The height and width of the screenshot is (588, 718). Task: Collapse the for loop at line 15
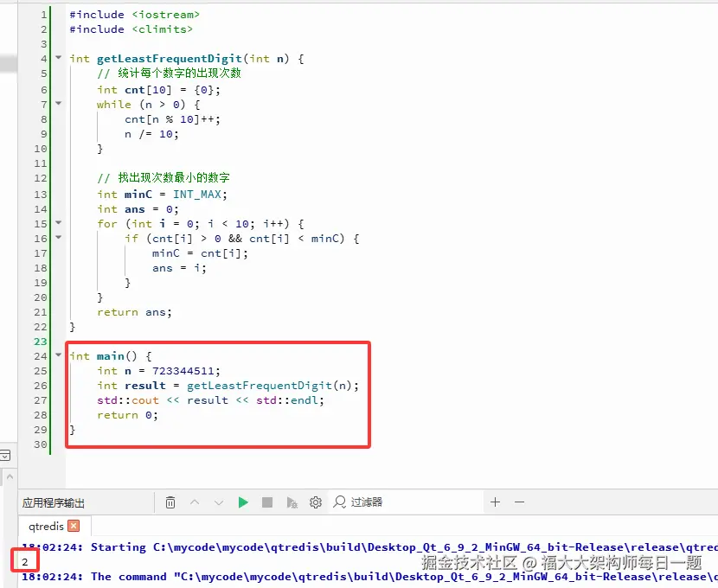click(59, 223)
